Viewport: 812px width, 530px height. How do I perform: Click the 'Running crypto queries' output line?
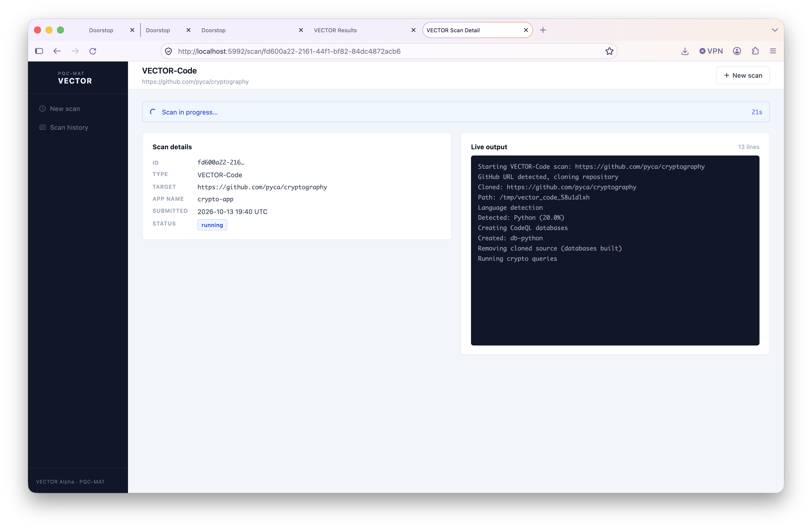click(517, 259)
